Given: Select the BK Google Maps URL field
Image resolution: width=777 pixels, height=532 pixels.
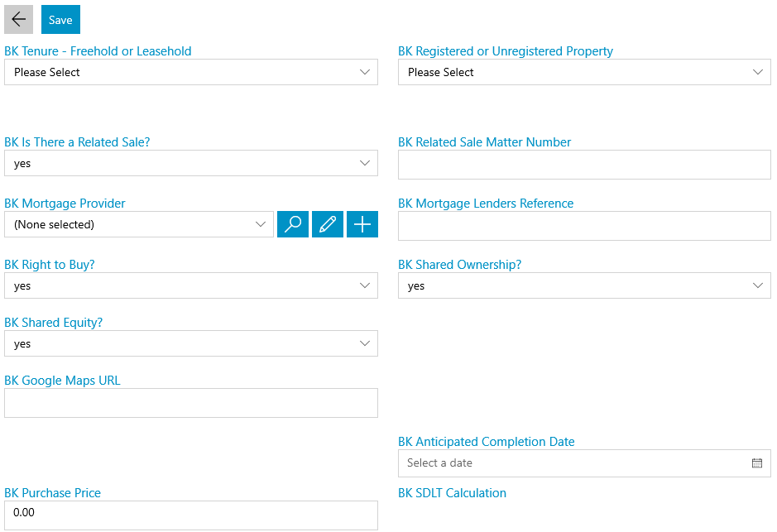Looking at the screenshot, I should tap(191, 403).
